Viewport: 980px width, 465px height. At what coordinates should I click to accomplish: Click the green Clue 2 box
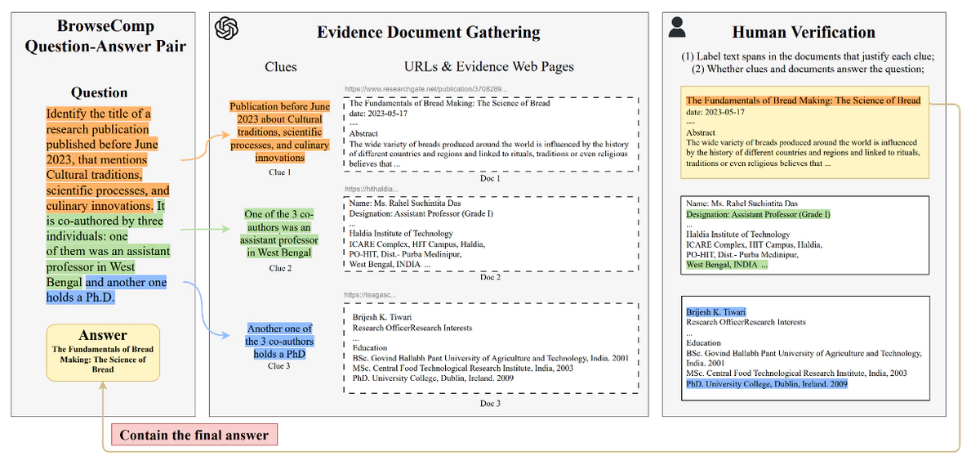tap(279, 233)
